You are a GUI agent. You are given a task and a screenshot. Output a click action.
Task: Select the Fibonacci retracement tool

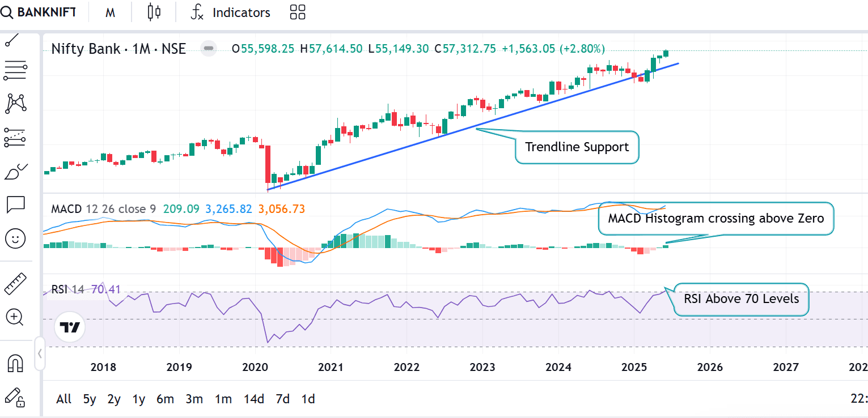tap(15, 70)
